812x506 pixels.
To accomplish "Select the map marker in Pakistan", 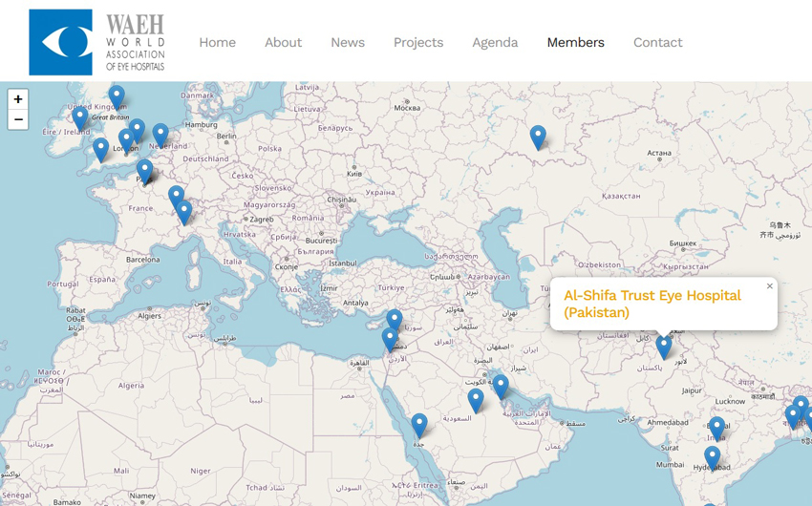I will (x=663, y=347).
